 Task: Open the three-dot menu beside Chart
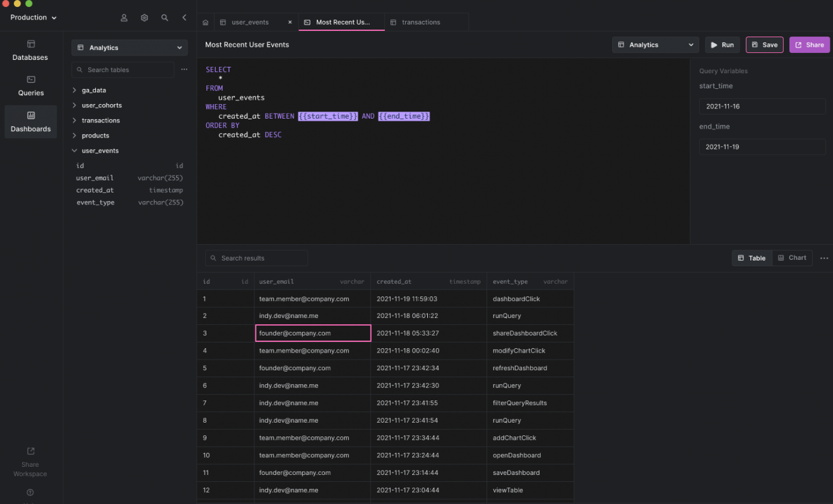(x=824, y=258)
